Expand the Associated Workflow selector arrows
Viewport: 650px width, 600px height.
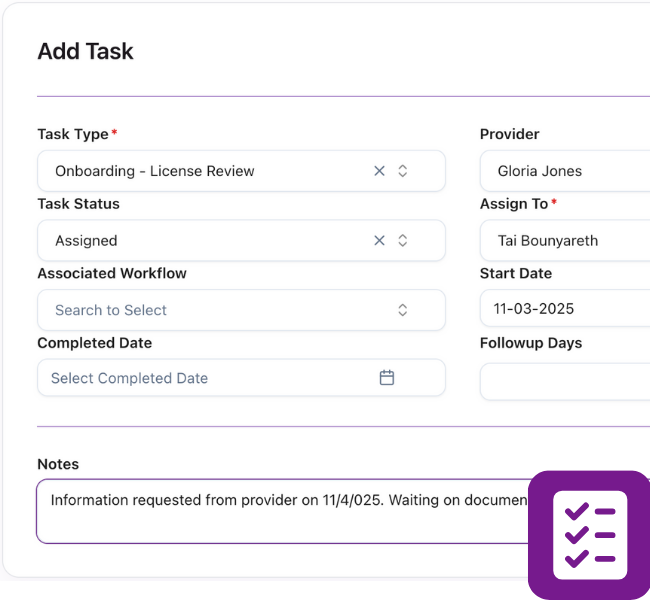(403, 310)
